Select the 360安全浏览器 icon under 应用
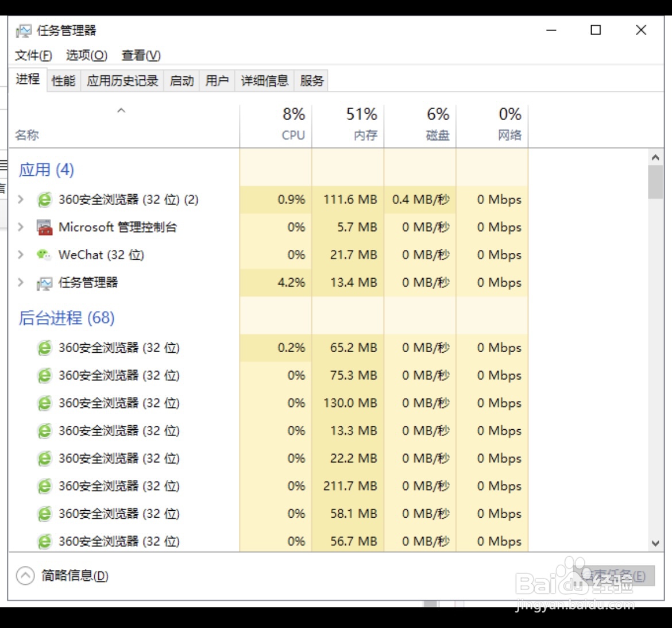The image size is (672, 628). [x=44, y=199]
